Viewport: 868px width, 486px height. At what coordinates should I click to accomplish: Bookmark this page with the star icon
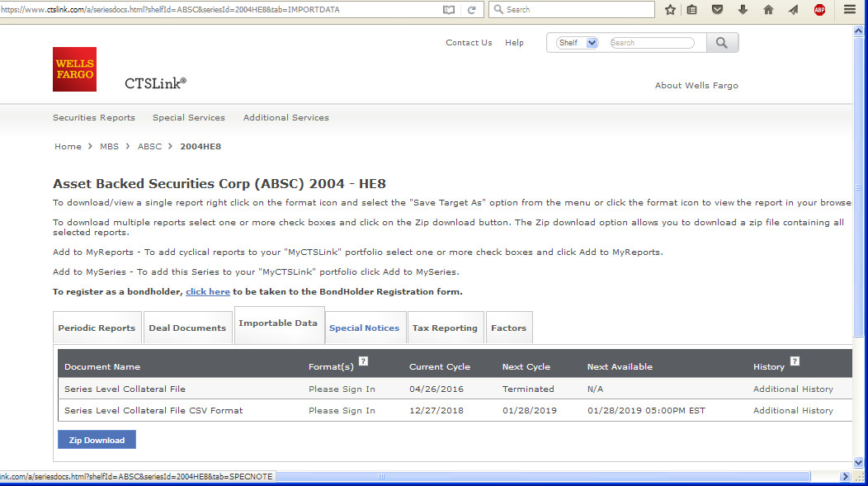[669, 9]
